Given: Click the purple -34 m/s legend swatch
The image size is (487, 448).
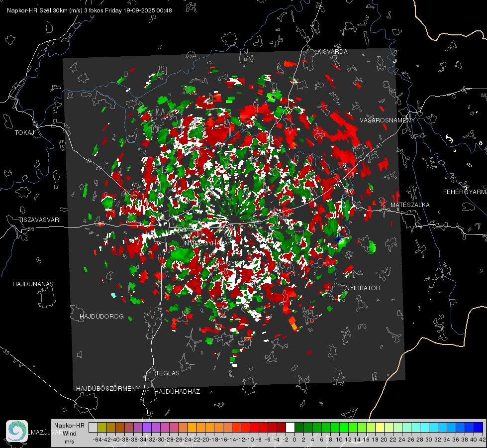Looking at the screenshot, I should pos(147,427).
